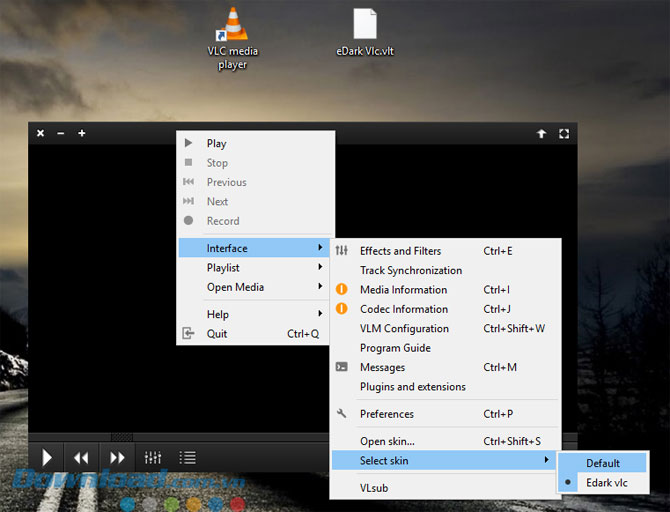Image resolution: width=670 pixels, height=512 pixels.
Task: Click the always-on-top arrow icon
Action: (x=541, y=134)
